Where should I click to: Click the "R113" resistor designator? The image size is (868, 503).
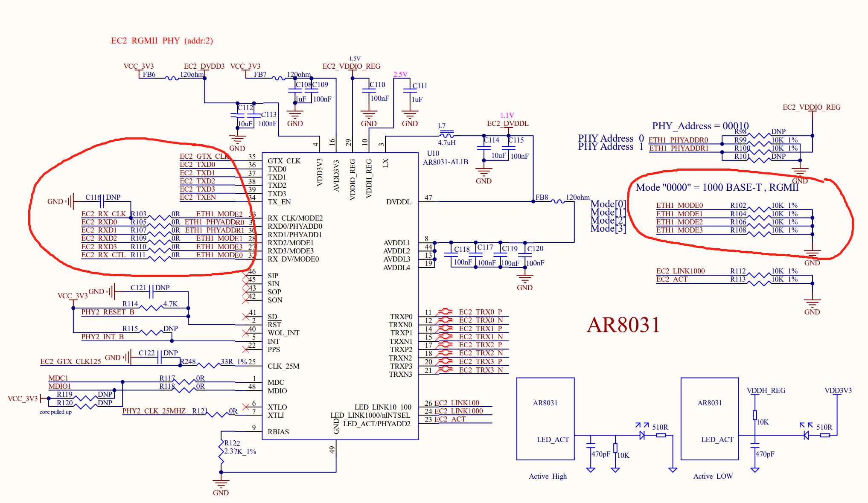point(738,279)
